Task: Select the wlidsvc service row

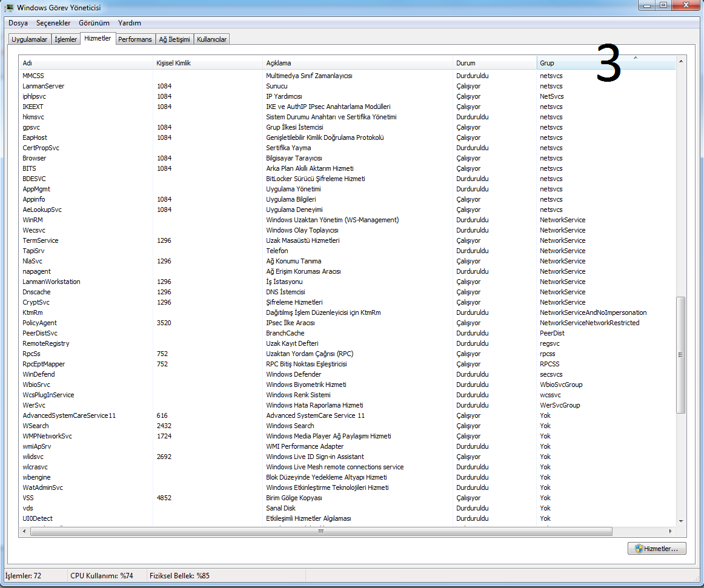Action: point(347,457)
